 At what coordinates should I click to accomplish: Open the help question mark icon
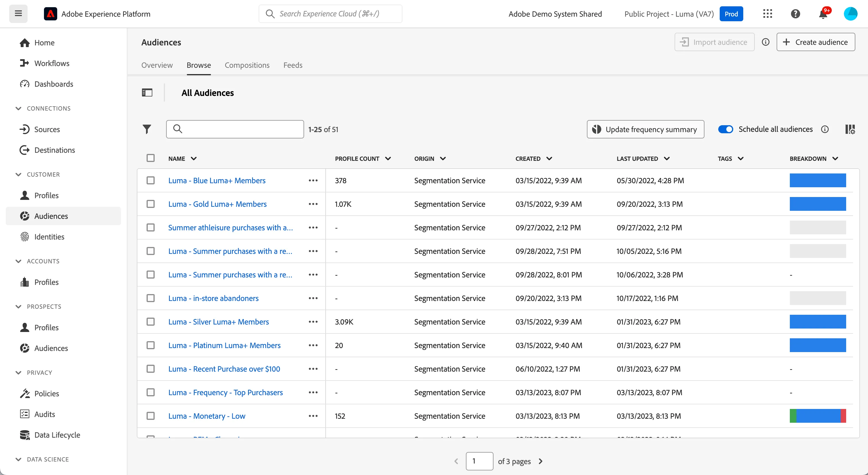pyautogui.click(x=795, y=14)
